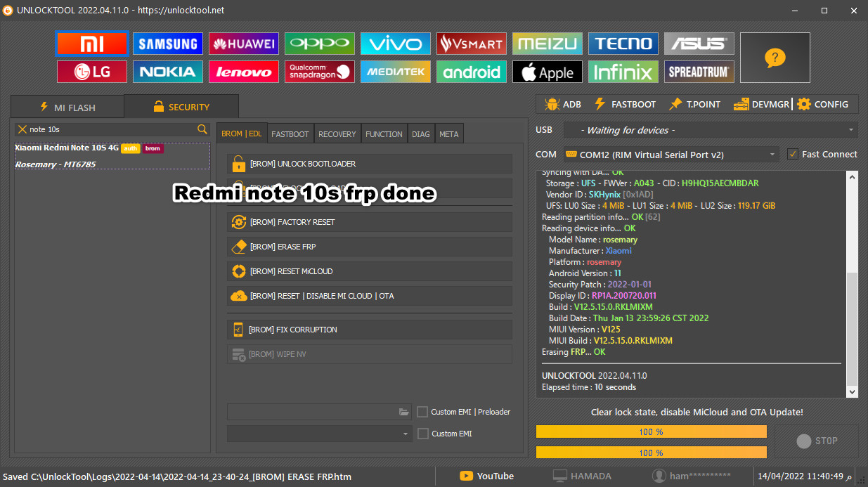Click the upper 100% progress bar

652,431
